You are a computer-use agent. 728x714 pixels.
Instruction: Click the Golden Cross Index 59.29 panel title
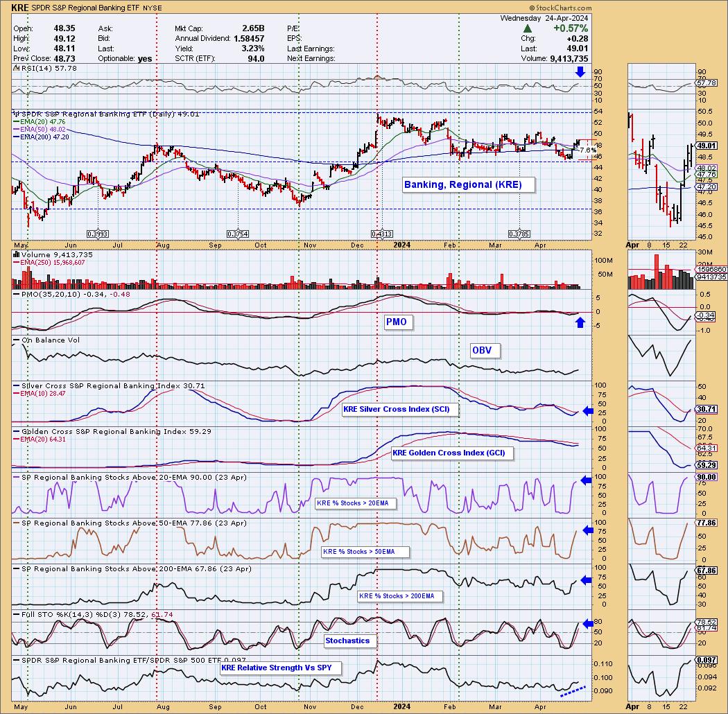[x=112, y=431]
